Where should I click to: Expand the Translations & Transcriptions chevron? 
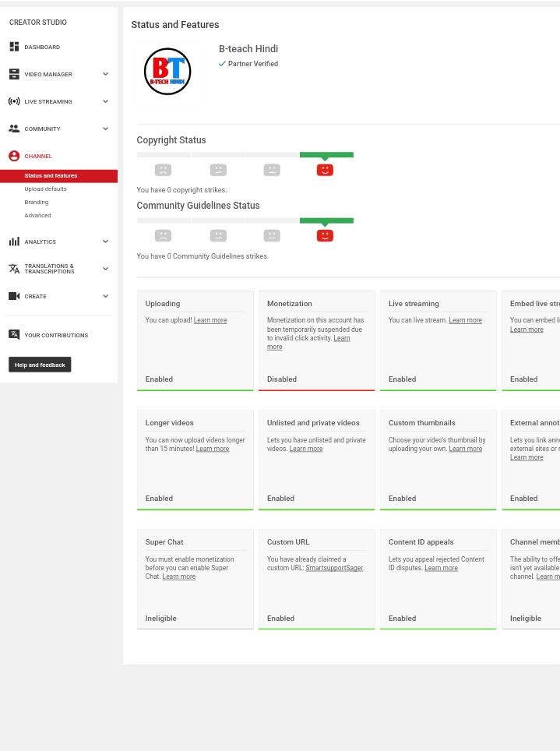(105, 269)
